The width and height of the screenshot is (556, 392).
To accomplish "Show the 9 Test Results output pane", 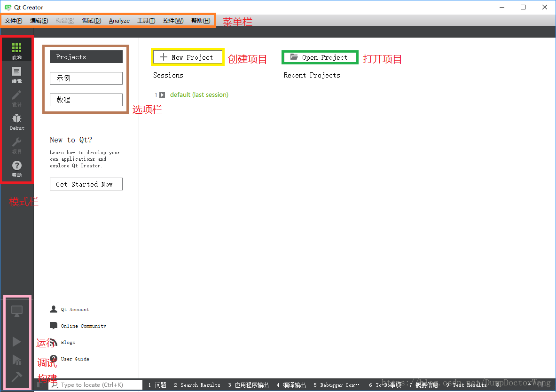I will 466,385.
